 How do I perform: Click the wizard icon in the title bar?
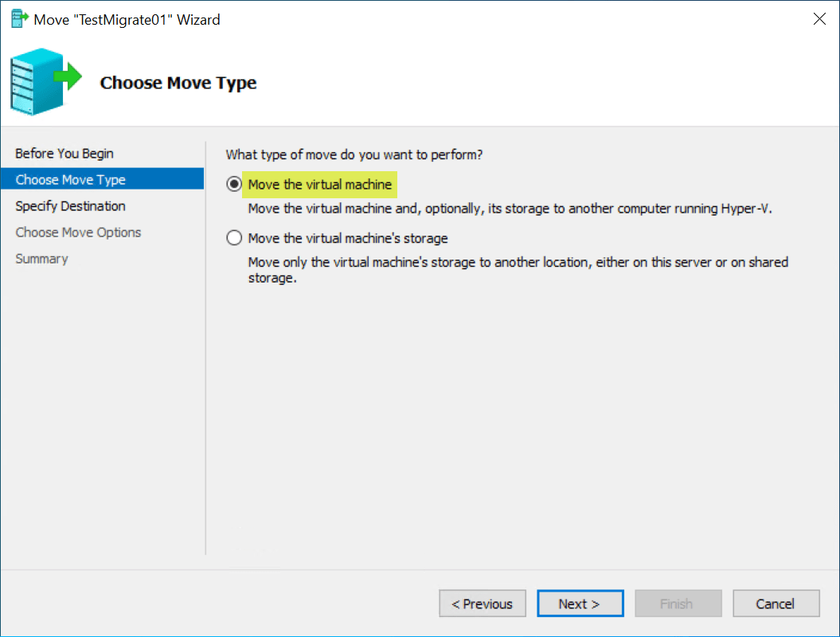[x=19, y=19]
